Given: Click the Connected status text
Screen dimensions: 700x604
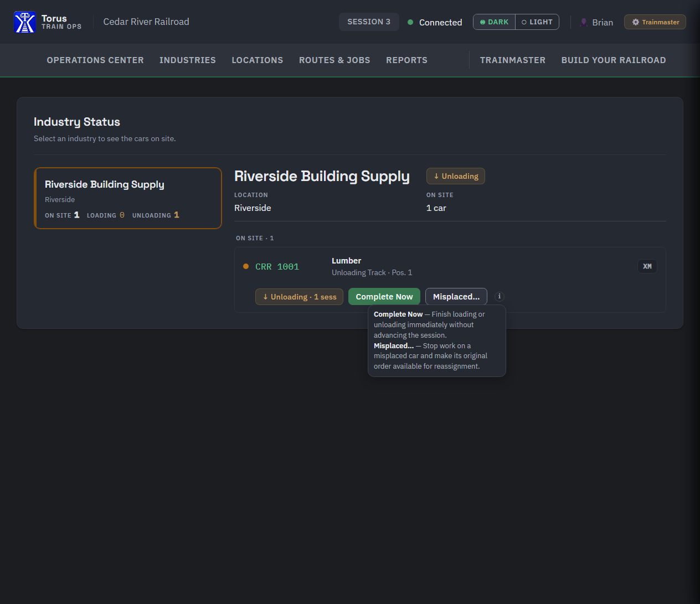Looking at the screenshot, I should [x=441, y=22].
